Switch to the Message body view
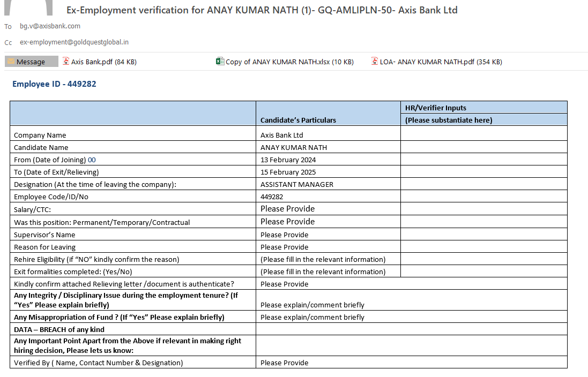The image size is (588, 377). (31, 62)
